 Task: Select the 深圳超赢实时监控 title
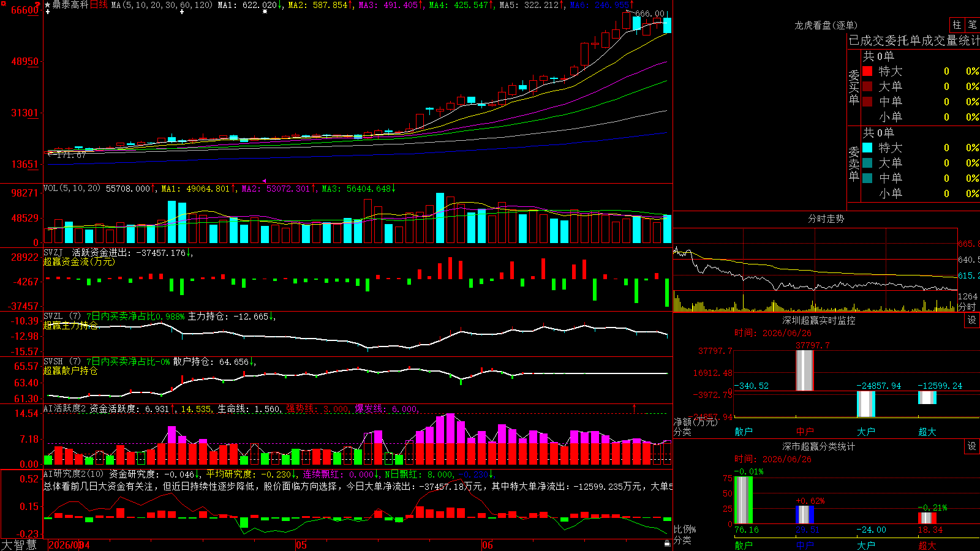819,320
